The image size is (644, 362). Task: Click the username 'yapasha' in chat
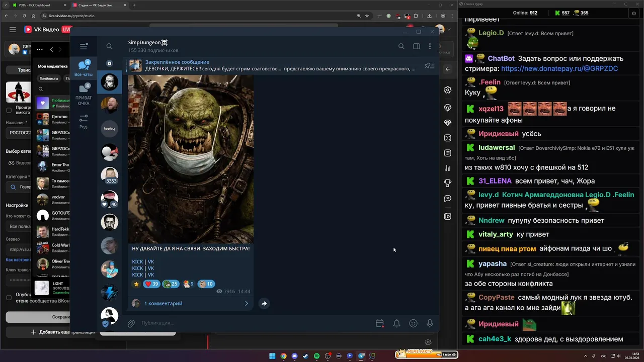[x=493, y=263]
